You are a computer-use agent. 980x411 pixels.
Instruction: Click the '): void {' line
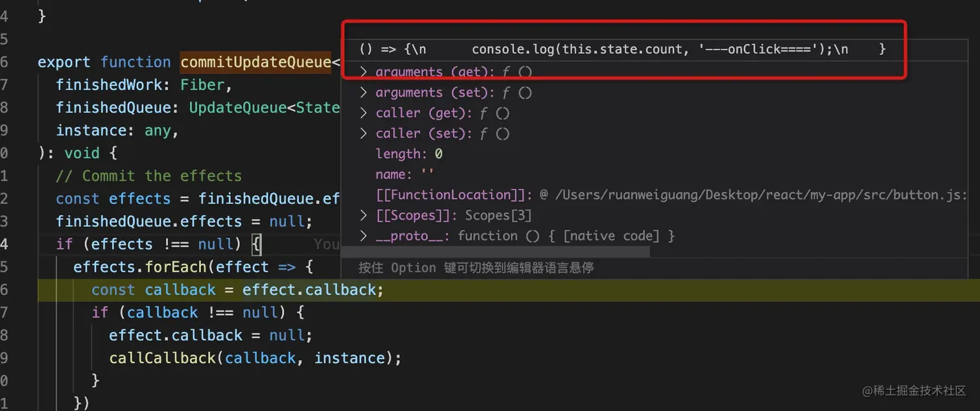[78, 153]
